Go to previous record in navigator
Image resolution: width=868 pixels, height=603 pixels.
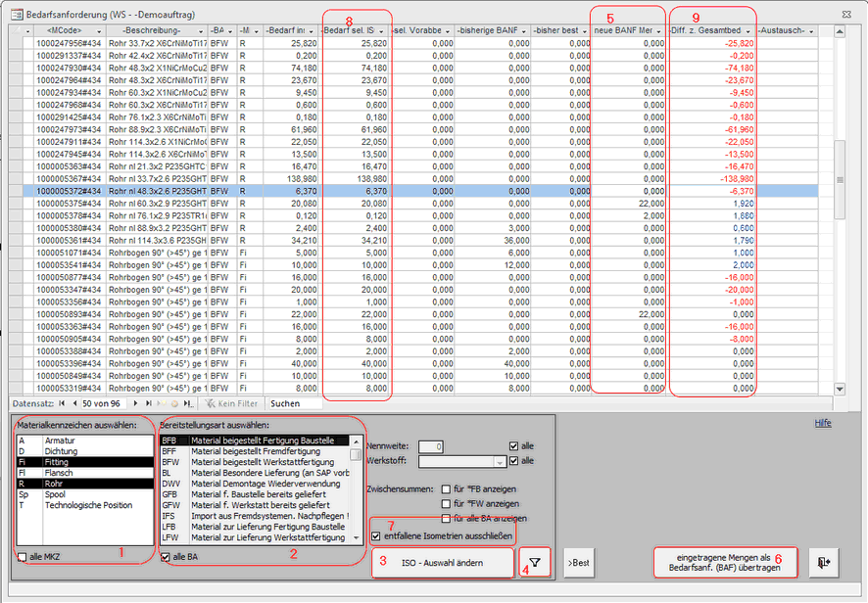point(75,402)
